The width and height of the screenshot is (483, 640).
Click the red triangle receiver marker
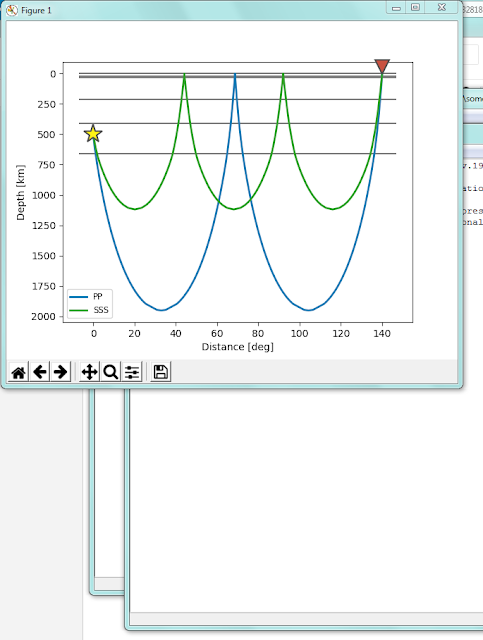tap(382, 66)
